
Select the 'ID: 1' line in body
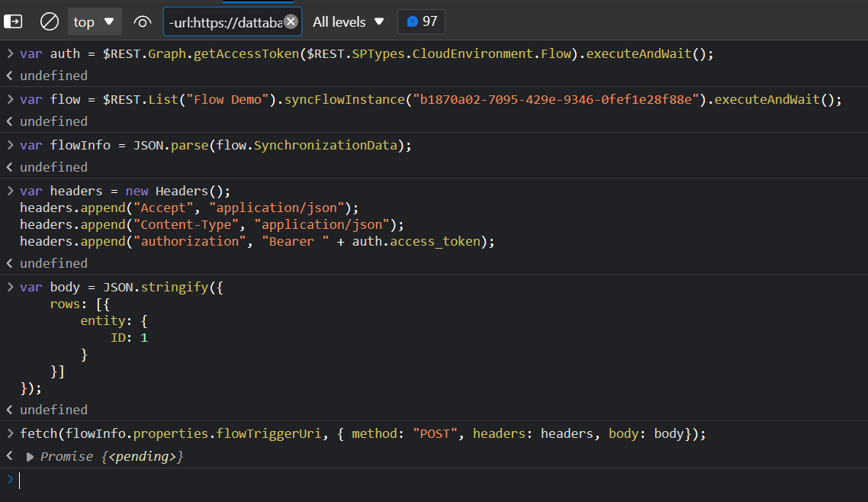(129, 338)
